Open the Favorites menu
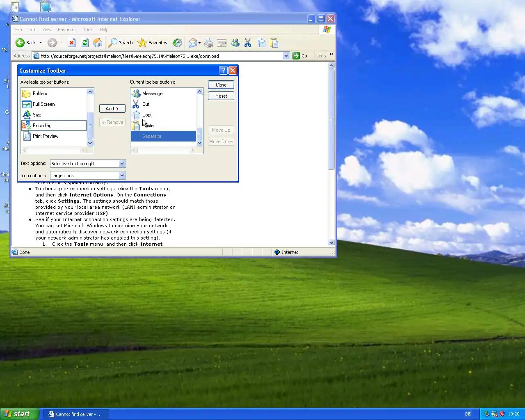Image resolution: width=525 pixels, height=420 pixels. [67, 30]
